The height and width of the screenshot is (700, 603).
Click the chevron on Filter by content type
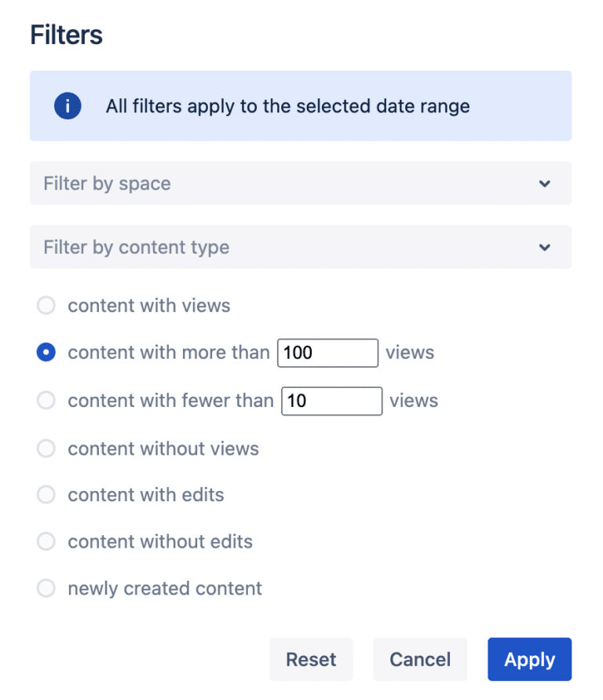click(545, 247)
